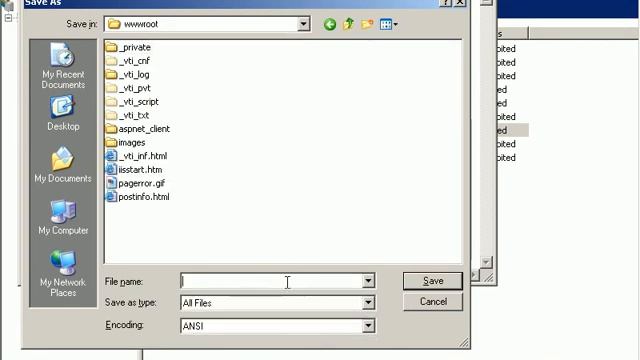Select the _vti_pvt folder
The image size is (640, 360).
pyautogui.click(x=128, y=88)
